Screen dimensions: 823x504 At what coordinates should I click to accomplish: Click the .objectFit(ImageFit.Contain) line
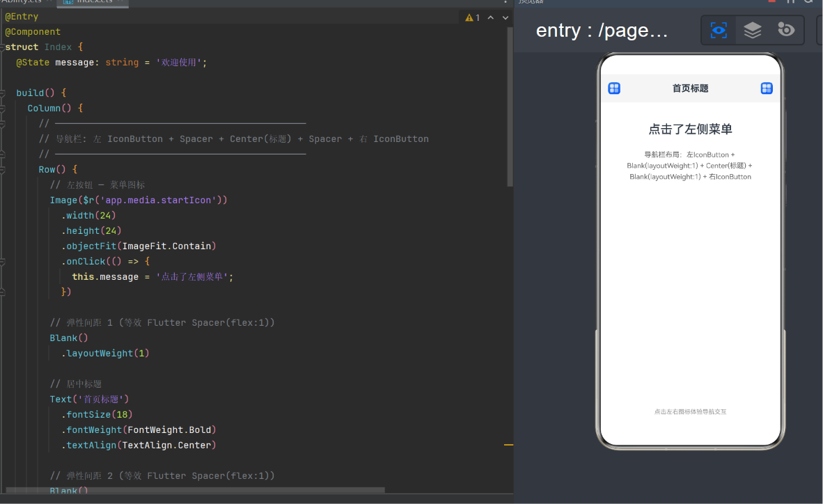[139, 246]
